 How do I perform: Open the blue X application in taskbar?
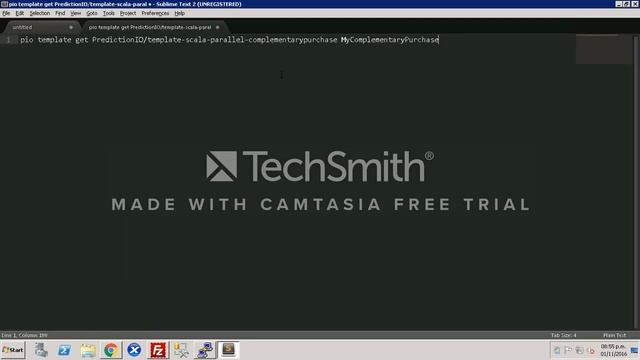tap(134, 350)
